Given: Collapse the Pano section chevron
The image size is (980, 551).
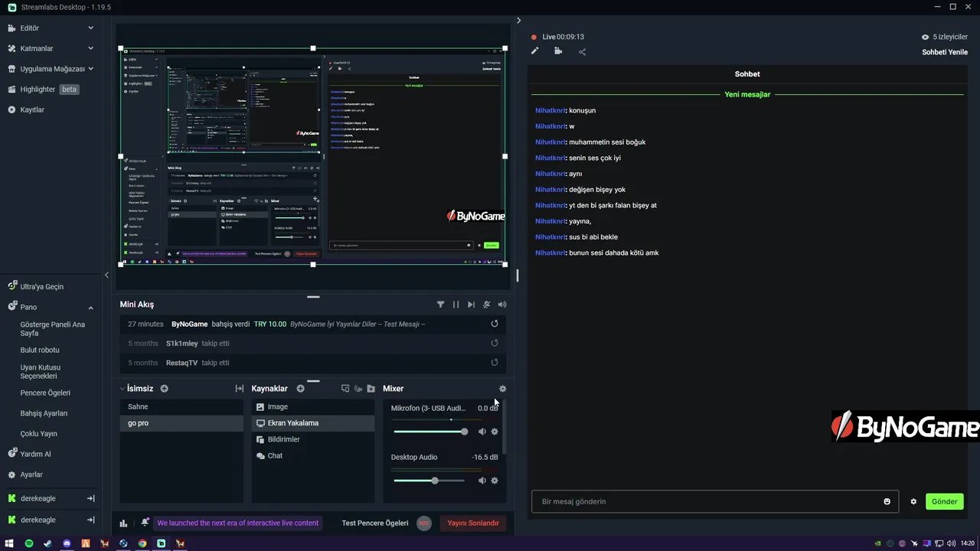Looking at the screenshot, I should click(x=90, y=308).
